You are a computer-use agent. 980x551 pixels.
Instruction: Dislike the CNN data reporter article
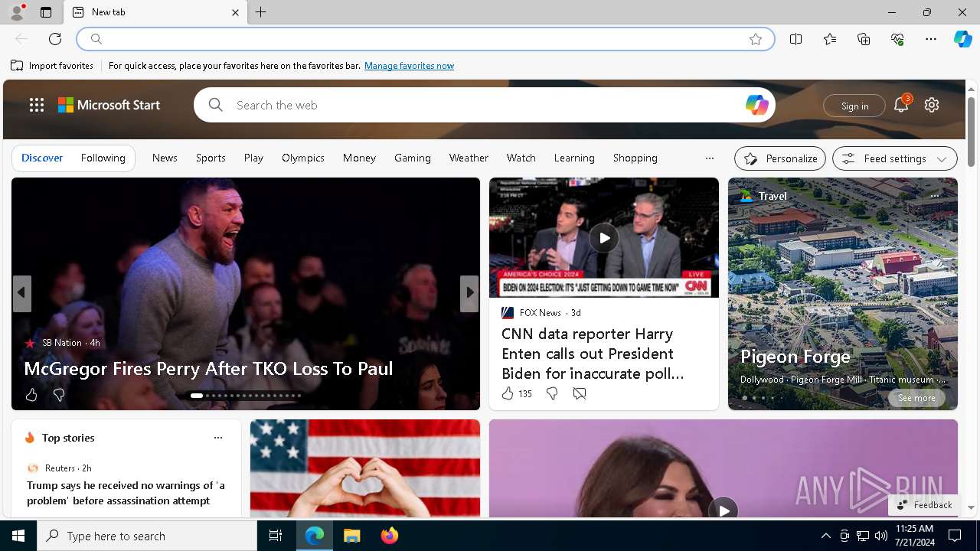tap(551, 393)
